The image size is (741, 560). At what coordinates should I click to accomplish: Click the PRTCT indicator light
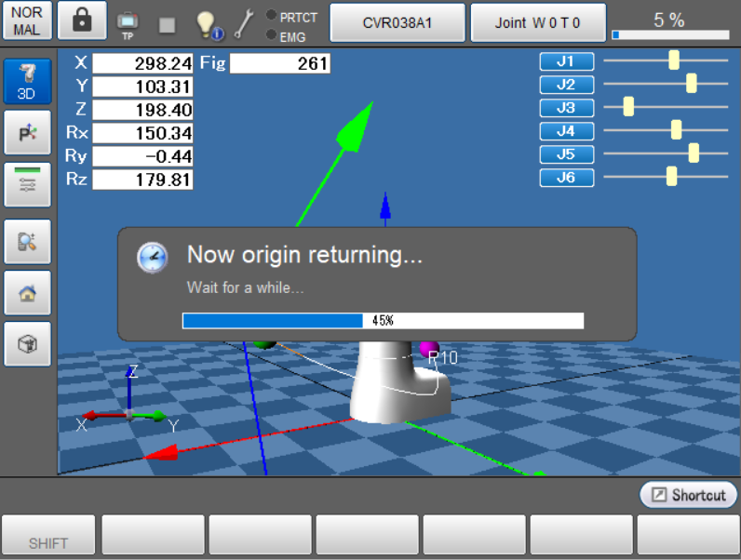[271, 16]
